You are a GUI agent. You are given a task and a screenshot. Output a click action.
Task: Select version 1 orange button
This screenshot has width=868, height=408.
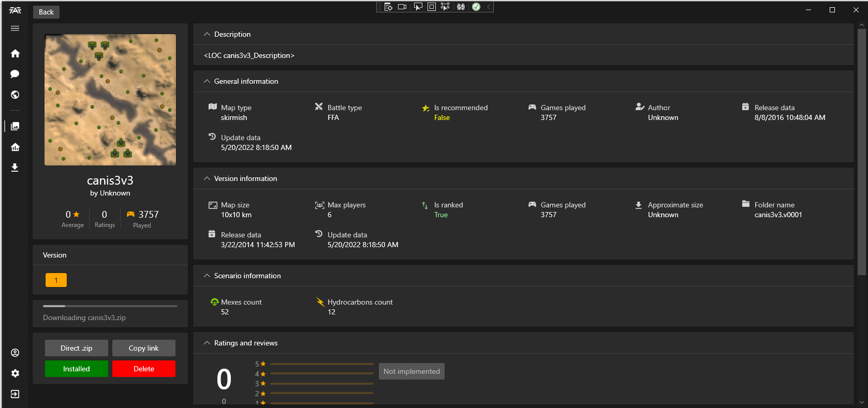[56, 280]
